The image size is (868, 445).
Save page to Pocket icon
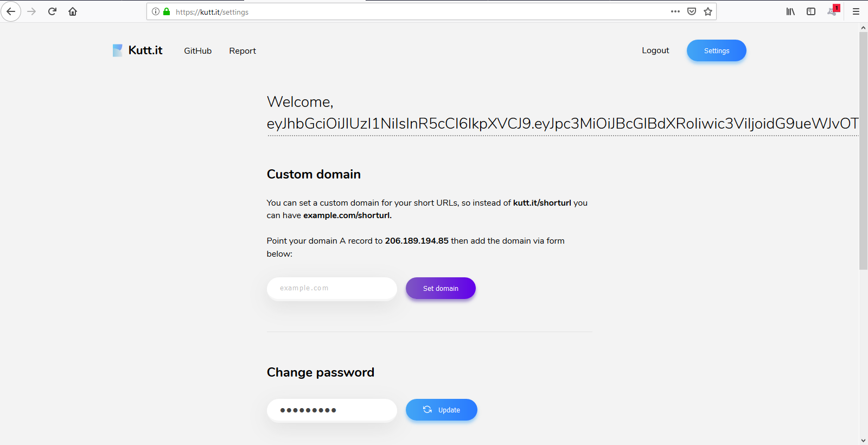(691, 11)
